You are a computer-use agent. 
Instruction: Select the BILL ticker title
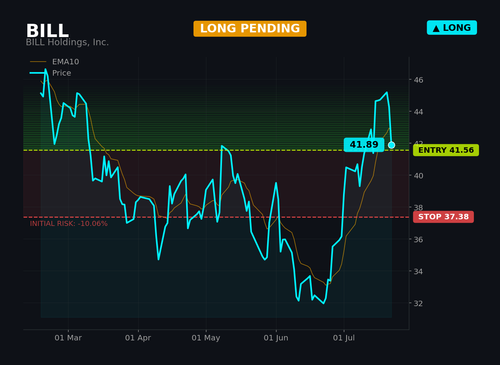click(47, 31)
